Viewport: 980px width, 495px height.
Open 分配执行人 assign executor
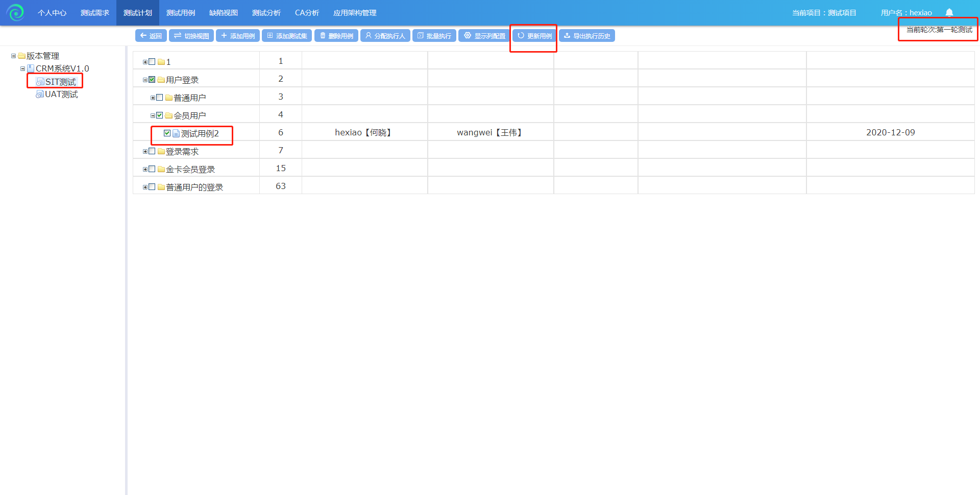point(385,36)
